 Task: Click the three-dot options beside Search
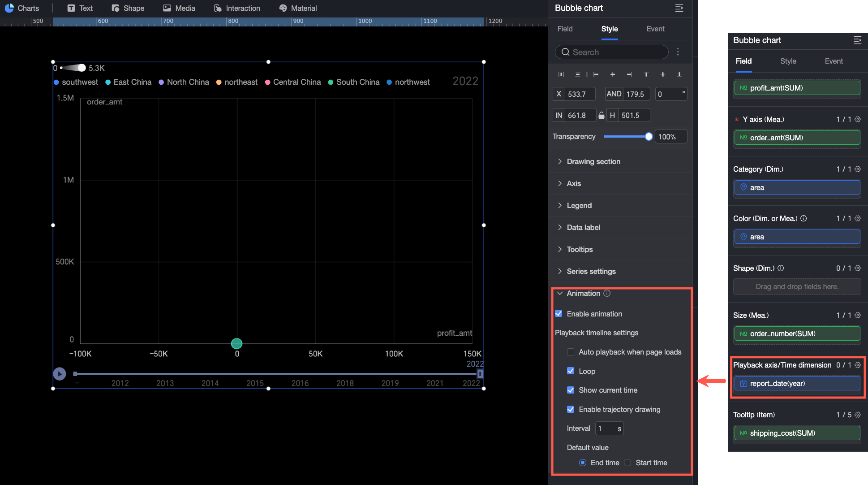click(x=678, y=52)
